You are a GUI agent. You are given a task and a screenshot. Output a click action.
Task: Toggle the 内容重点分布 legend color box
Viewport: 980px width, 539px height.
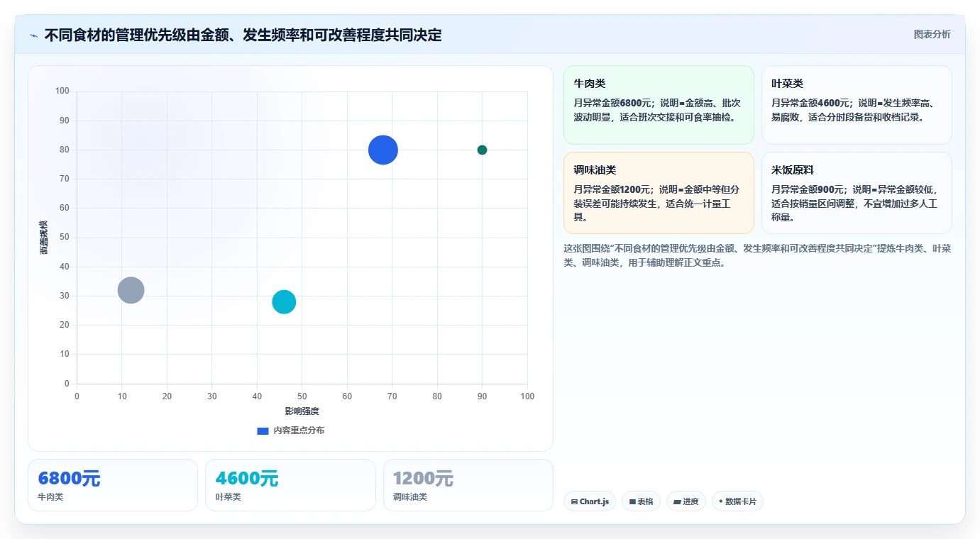tap(263, 430)
